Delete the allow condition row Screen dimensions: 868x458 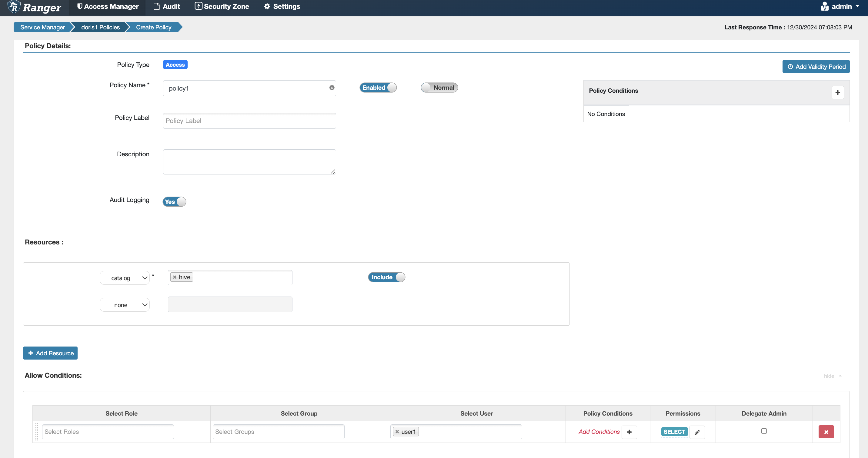[826, 432]
